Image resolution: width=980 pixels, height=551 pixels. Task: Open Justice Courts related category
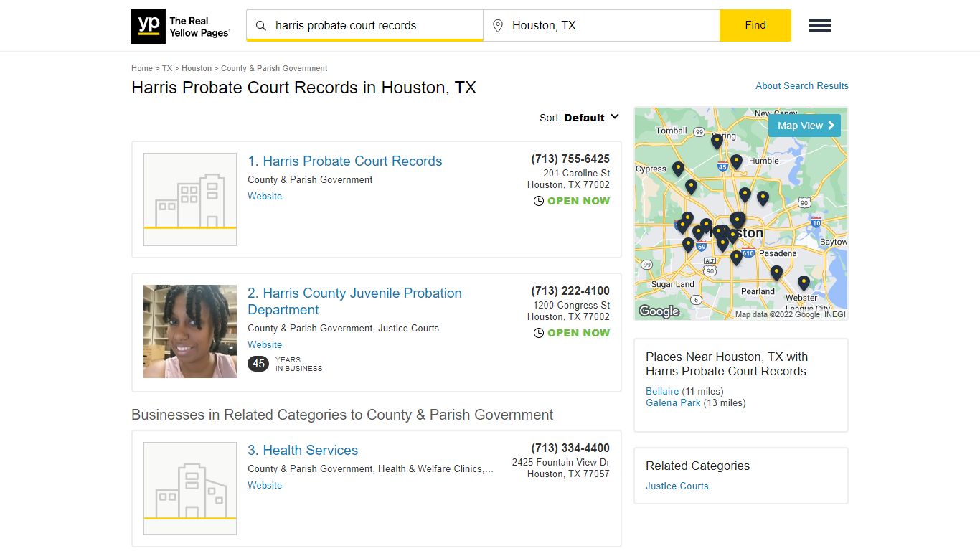(677, 486)
